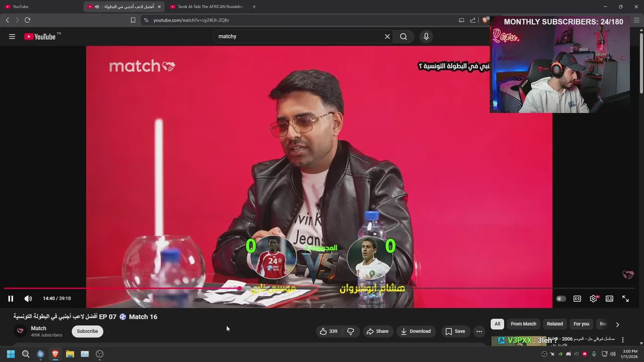Open the Windows Start menu
644x362 pixels.
(x=11, y=354)
